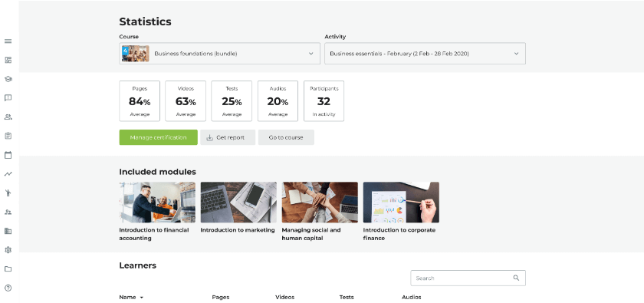Click the download icon on the Get report button

click(x=209, y=138)
